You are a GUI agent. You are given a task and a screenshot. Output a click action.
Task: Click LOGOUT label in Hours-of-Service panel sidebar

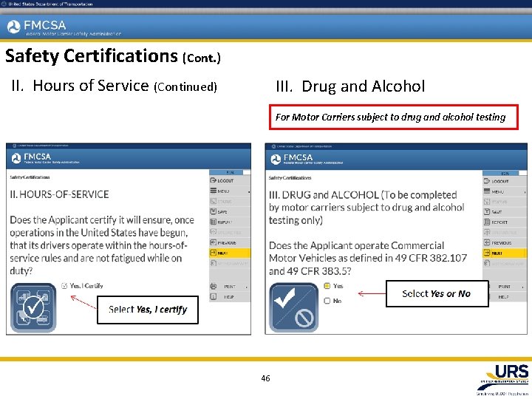coord(225,181)
